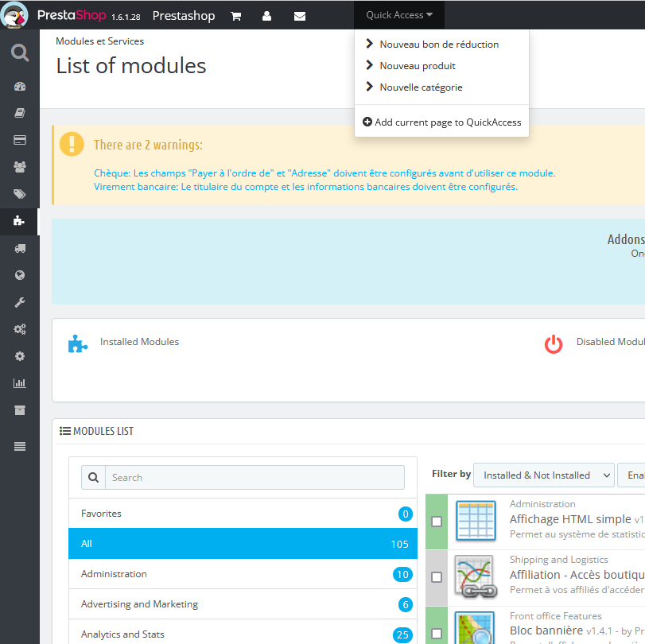Open Orders via credit card sidebar icon
The width and height of the screenshot is (645, 644).
(x=20, y=140)
